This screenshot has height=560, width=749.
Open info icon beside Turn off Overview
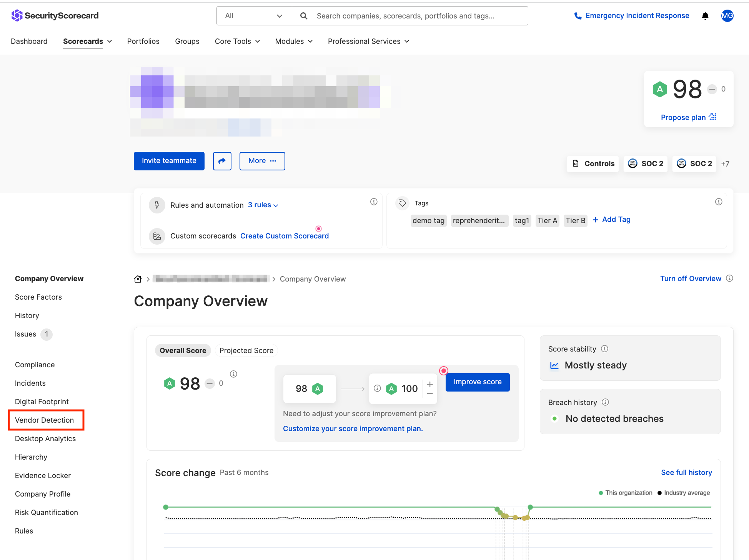tap(729, 278)
